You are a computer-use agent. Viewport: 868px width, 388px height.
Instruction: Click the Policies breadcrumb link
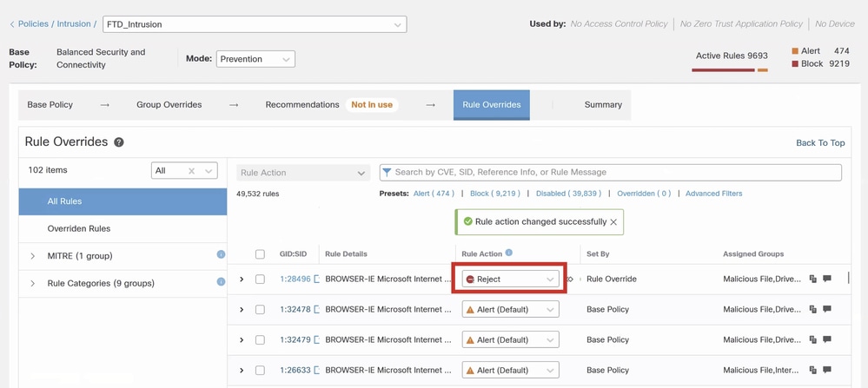(33, 24)
